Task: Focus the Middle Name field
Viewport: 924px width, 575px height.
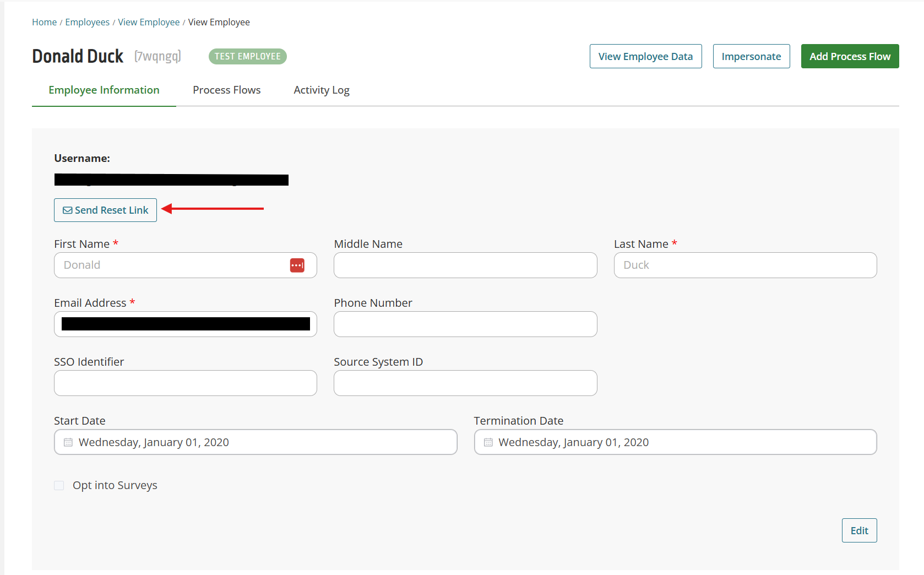Action: pos(465,265)
